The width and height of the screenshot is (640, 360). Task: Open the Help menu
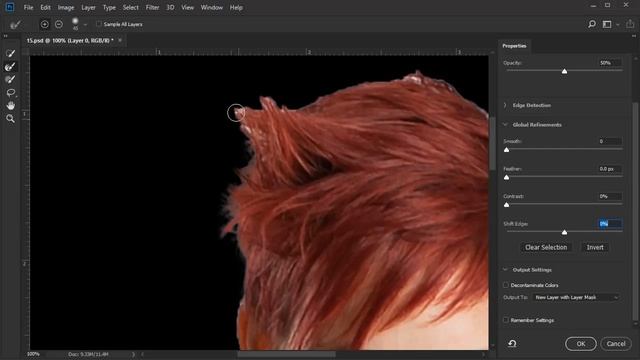tap(236, 7)
